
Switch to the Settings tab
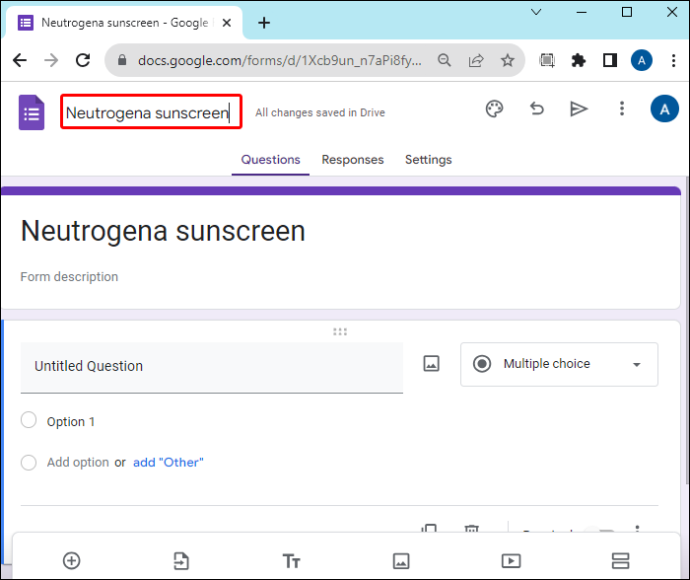point(428,160)
